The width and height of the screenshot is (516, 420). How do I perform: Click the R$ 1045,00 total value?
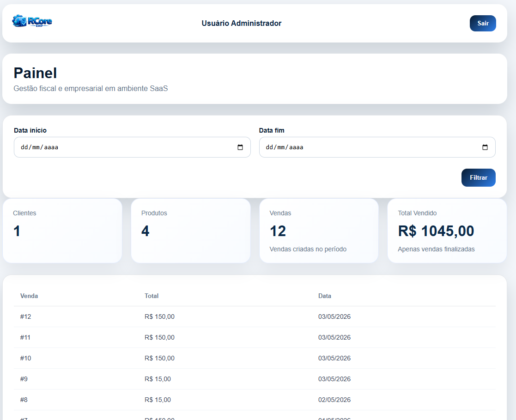coord(436,231)
